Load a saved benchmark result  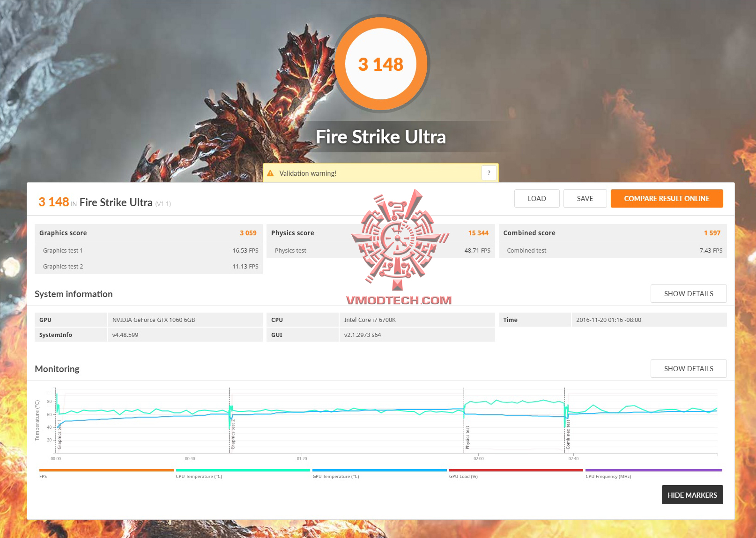coord(537,198)
